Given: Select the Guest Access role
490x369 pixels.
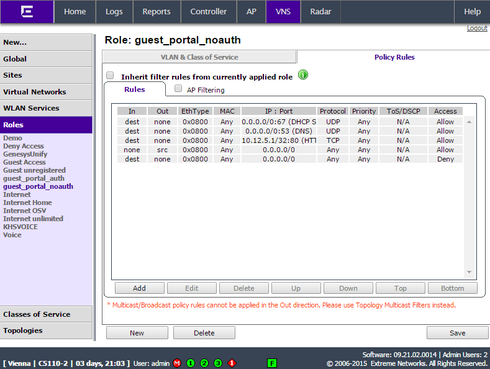Looking at the screenshot, I should [24, 162].
